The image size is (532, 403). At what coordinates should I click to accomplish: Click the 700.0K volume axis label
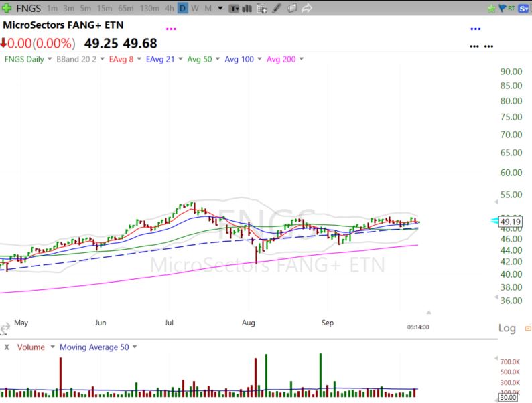click(x=510, y=362)
